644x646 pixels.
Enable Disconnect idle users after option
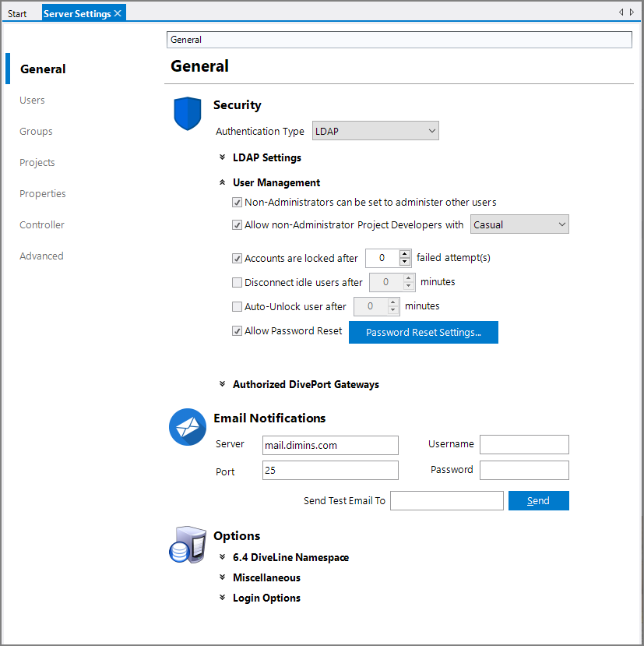click(237, 282)
